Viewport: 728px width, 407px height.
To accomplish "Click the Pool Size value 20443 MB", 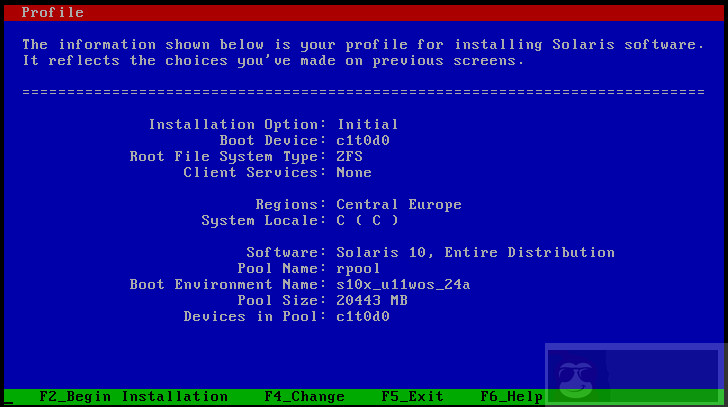I will pyautogui.click(x=372, y=301).
